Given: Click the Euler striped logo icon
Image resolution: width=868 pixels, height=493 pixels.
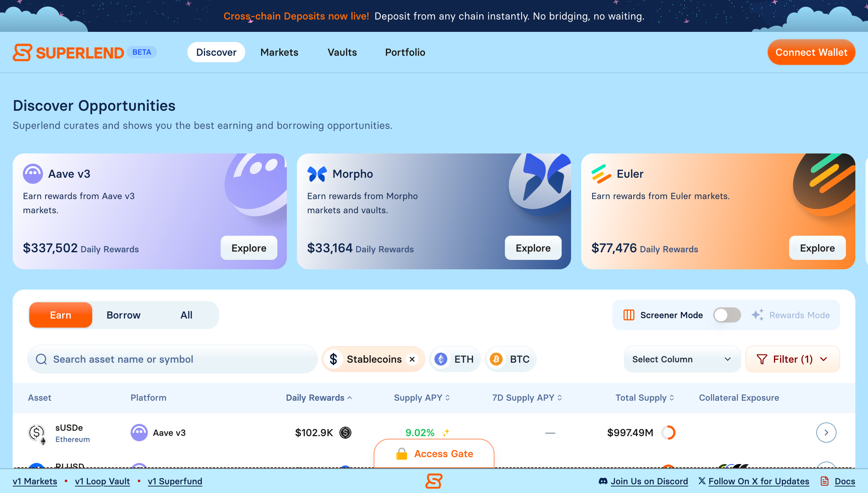Looking at the screenshot, I should 601,174.
